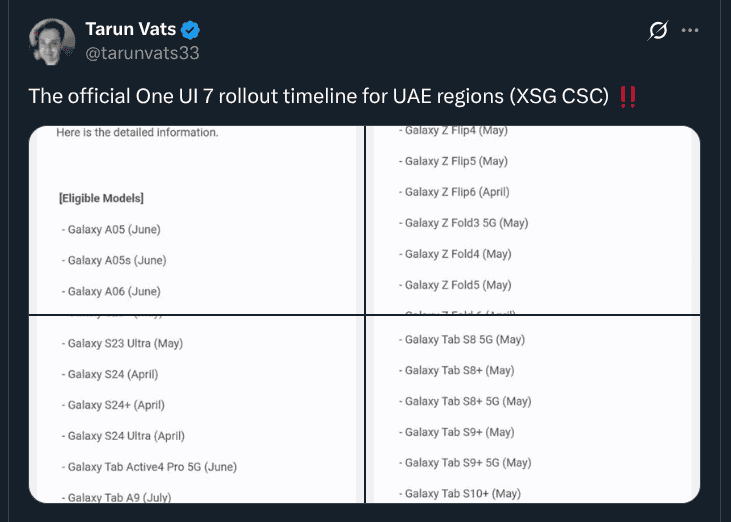Click the Galaxy Z Fold3 5G (May) entry

pyautogui.click(x=466, y=223)
